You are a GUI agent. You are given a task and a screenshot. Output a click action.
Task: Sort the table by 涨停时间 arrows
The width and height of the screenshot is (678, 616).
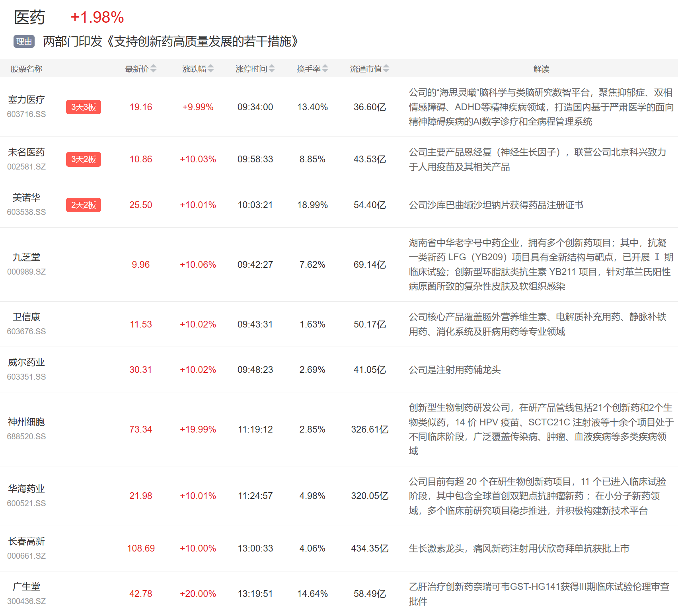coord(271,69)
